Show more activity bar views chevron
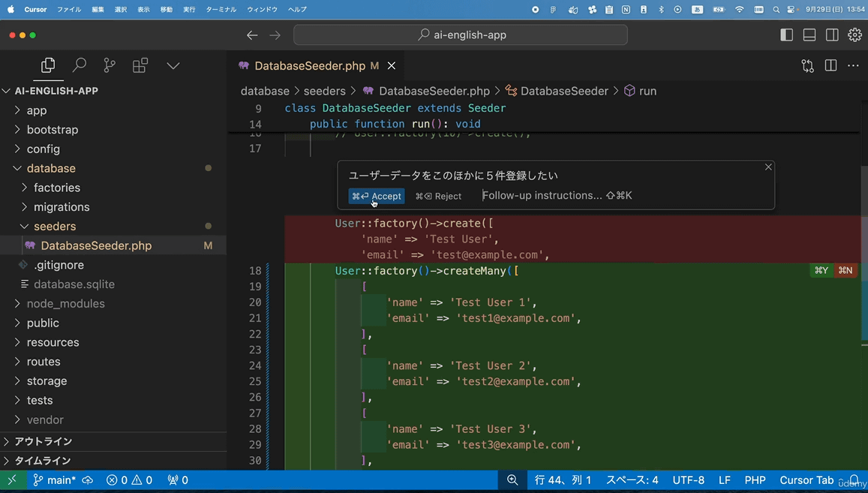The height and width of the screenshot is (493, 868). tap(173, 66)
